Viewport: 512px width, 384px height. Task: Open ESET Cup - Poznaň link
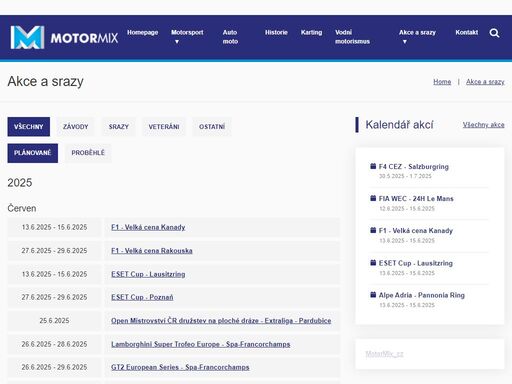(142, 297)
